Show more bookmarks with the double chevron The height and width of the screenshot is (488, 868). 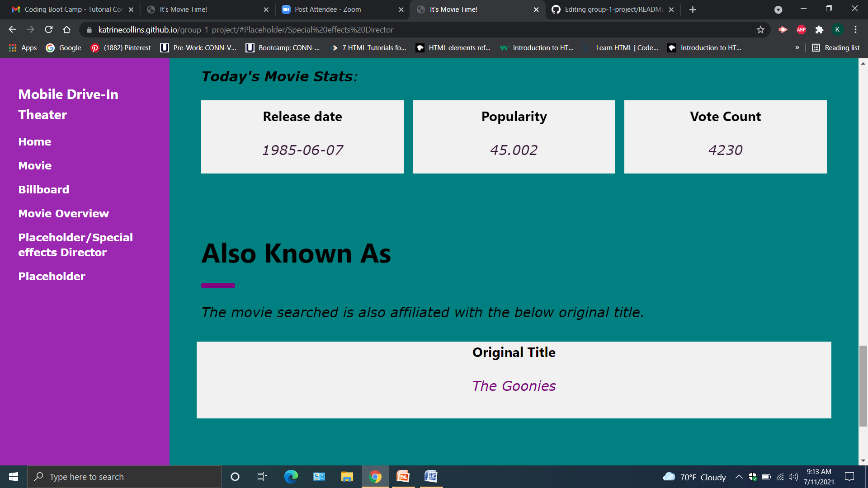coord(797,48)
